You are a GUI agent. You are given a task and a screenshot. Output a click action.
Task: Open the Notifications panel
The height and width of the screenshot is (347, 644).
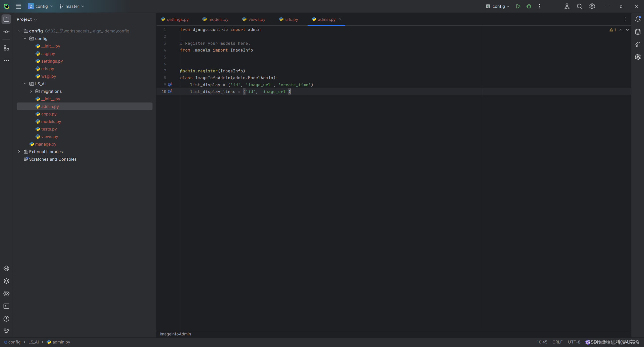click(638, 19)
